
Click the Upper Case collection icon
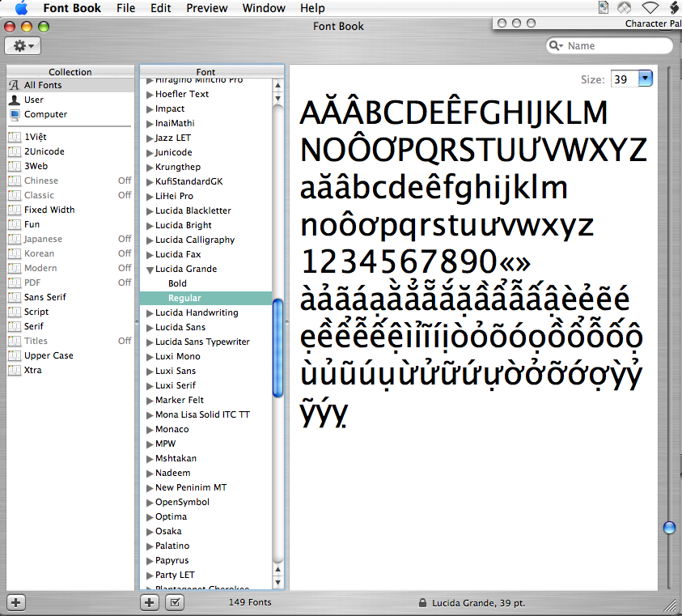pyautogui.click(x=15, y=355)
